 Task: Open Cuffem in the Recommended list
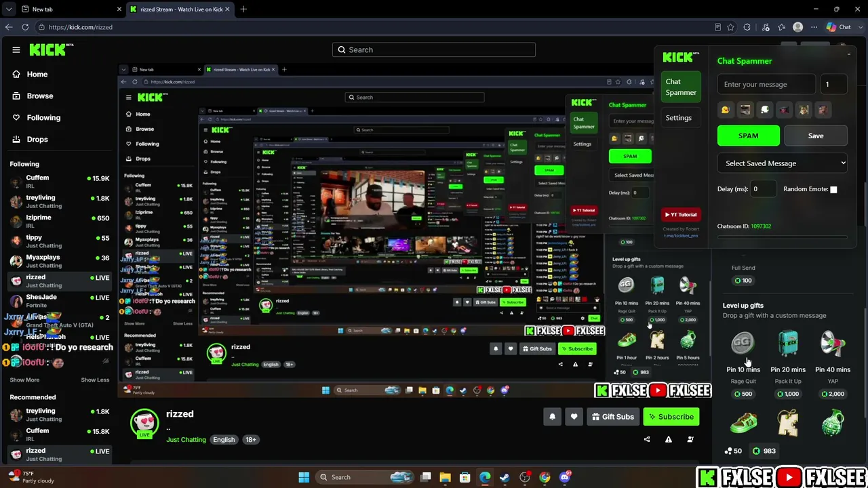pyautogui.click(x=60, y=434)
